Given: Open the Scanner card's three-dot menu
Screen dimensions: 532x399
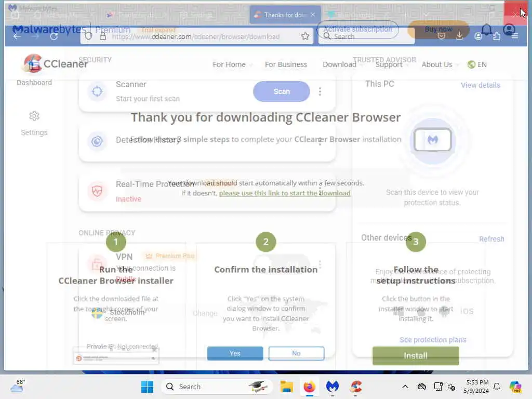Looking at the screenshot, I should tap(320, 91).
